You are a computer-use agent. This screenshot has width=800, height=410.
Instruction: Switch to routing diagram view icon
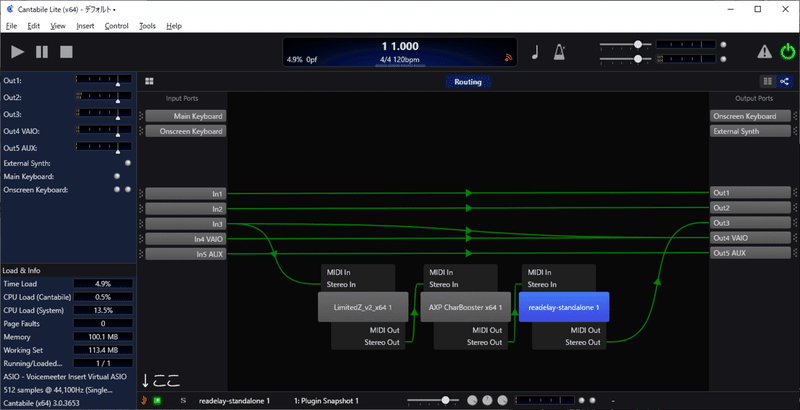click(x=784, y=81)
